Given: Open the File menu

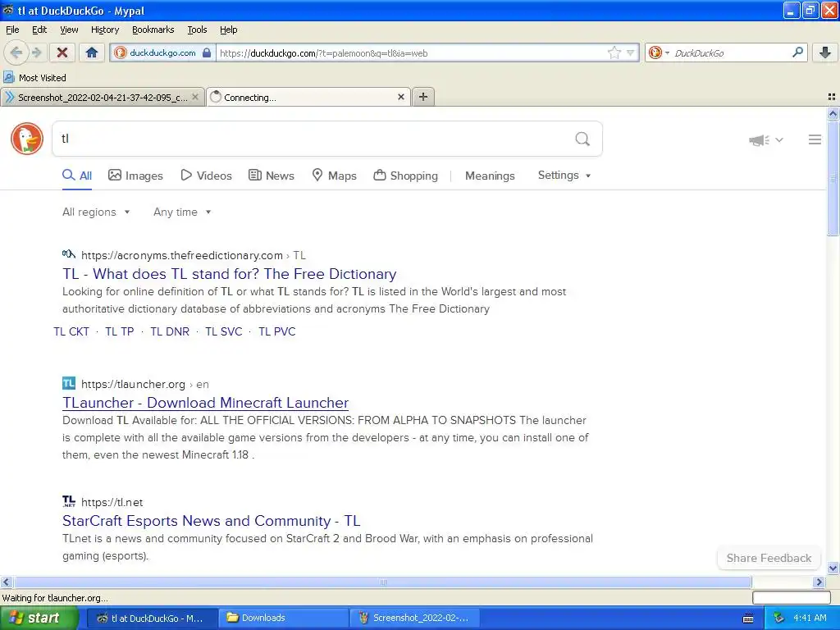Looking at the screenshot, I should pos(12,30).
